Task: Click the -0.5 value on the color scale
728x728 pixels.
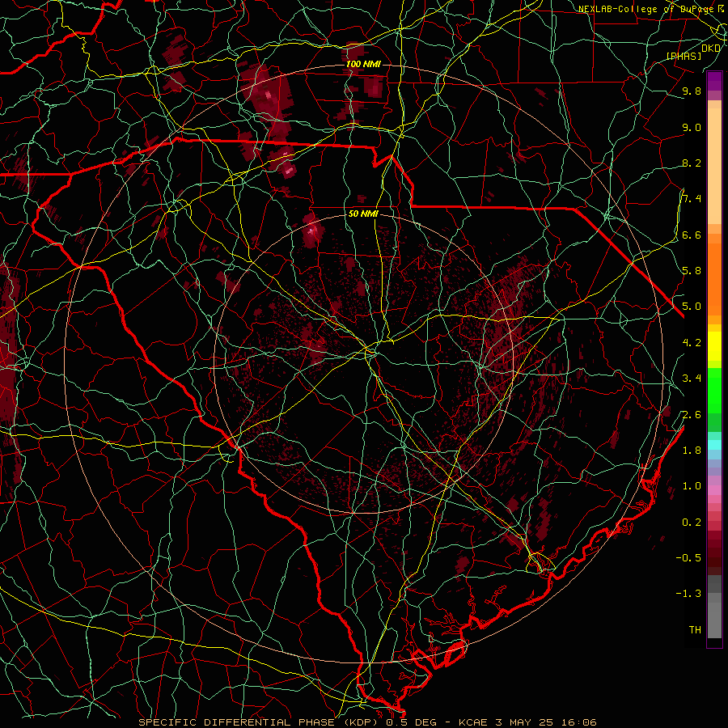Action: click(688, 557)
